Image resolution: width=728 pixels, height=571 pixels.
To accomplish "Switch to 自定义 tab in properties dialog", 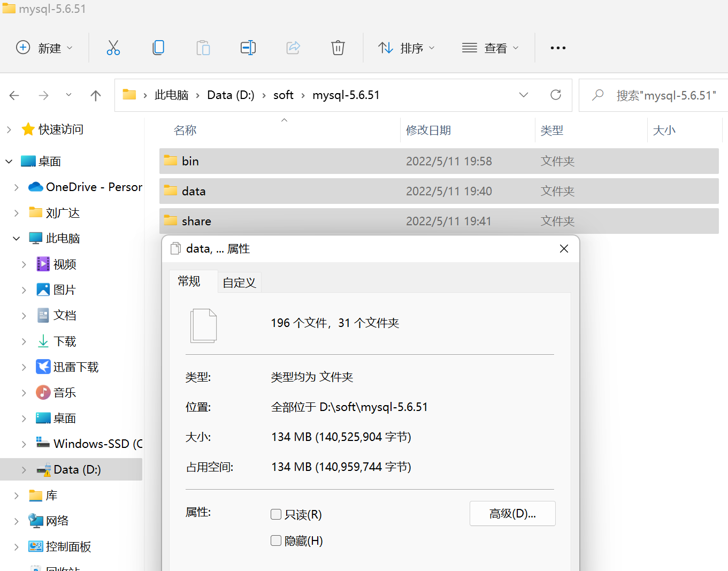I will (239, 283).
